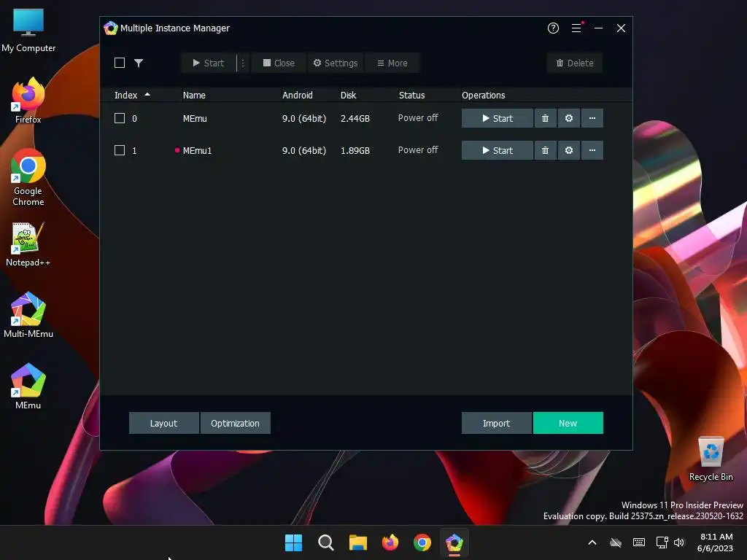Viewport: 747px width, 560px height.
Task: Open File Explorer from taskbar
Action: (x=357, y=542)
